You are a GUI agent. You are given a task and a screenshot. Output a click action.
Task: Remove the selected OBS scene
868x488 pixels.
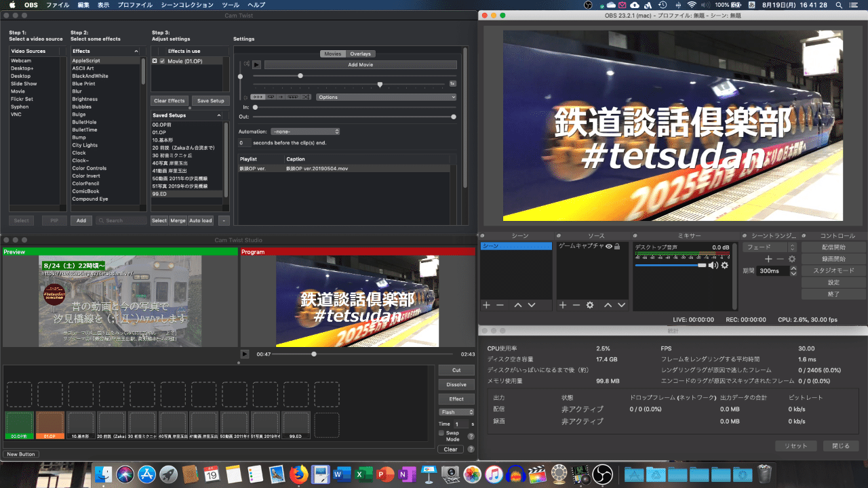point(500,306)
